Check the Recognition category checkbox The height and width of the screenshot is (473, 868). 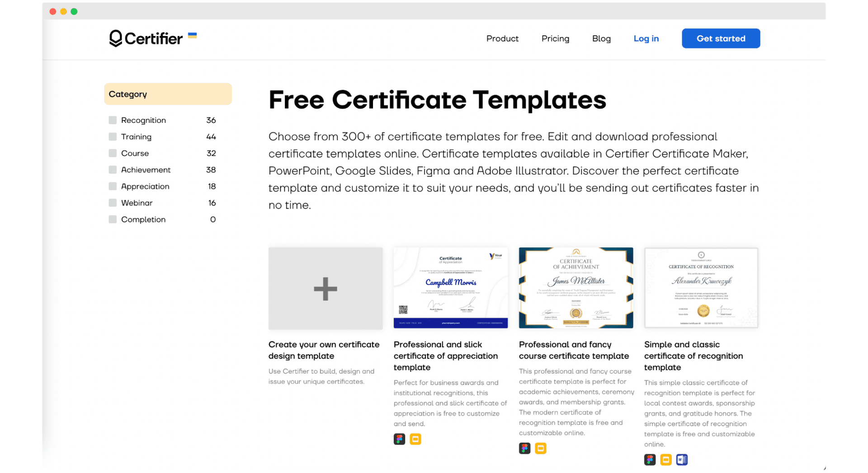(x=113, y=120)
